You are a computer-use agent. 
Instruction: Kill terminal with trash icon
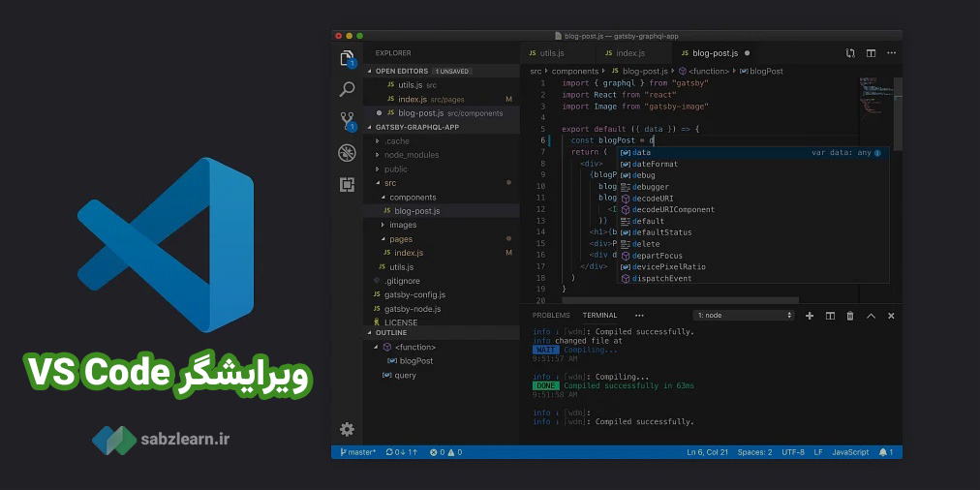[850, 316]
